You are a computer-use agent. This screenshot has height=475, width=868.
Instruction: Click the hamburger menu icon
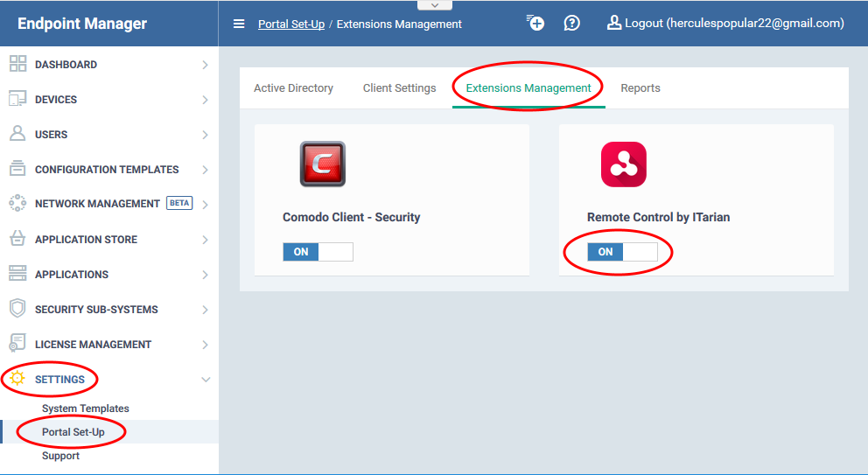(239, 24)
